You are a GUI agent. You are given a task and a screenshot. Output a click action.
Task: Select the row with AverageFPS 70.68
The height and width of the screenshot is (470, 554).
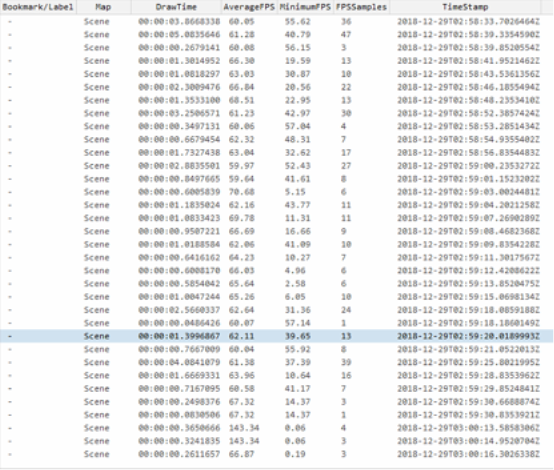click(277, 192)
